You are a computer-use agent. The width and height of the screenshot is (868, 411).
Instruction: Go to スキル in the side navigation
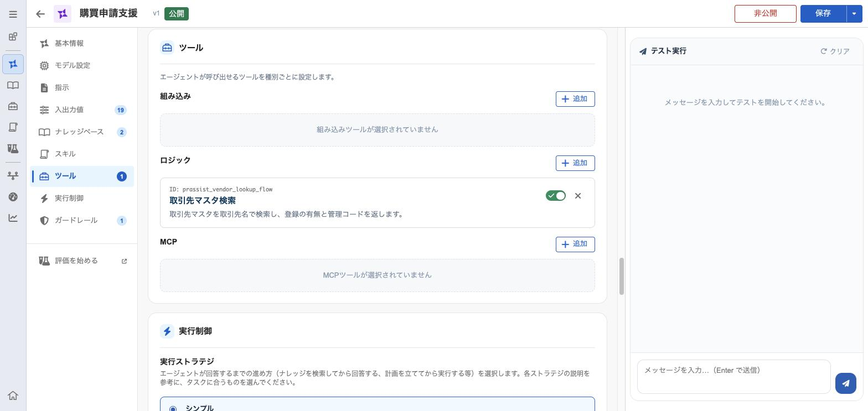point(82,154)
